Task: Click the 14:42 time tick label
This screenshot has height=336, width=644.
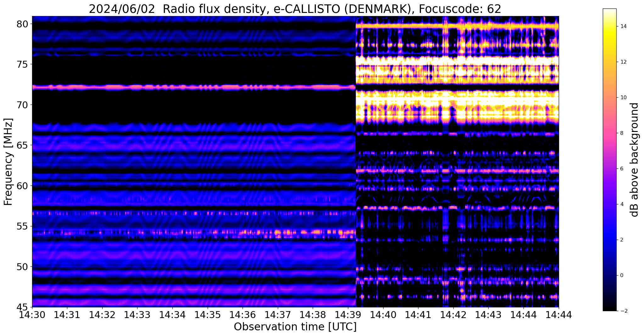Action: (454, 315)
